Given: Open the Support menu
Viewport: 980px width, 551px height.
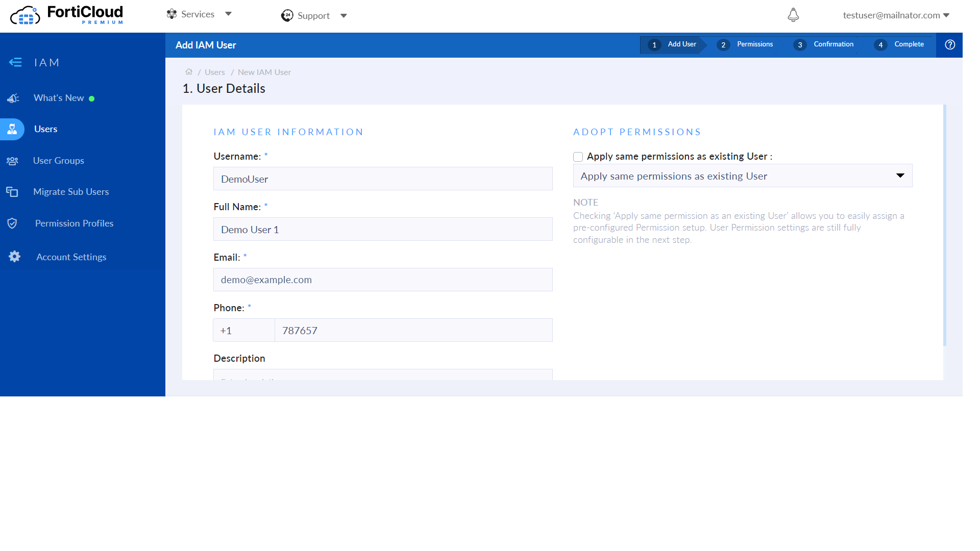Looking at the screenshot, I should click(x=314, y=15).
